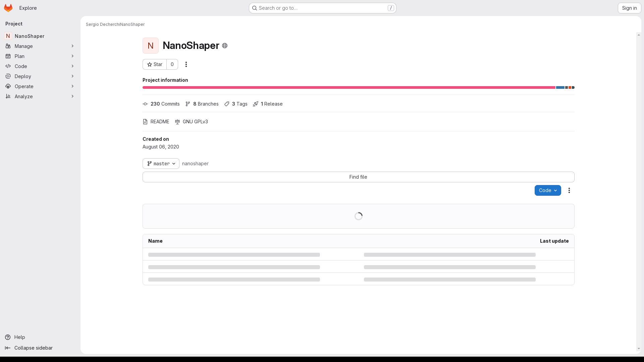Click the Operate icon in sidebar
The height and width of the screenshot is (362, 644).
[8, 86]
